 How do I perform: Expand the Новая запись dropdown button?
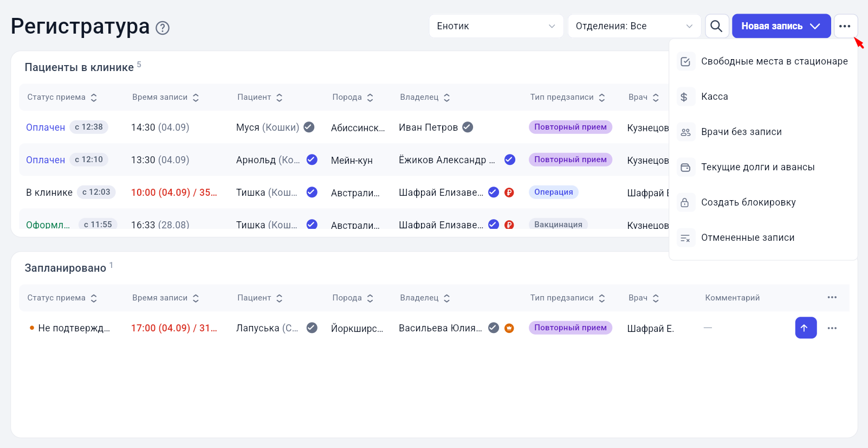pos(781,26)
